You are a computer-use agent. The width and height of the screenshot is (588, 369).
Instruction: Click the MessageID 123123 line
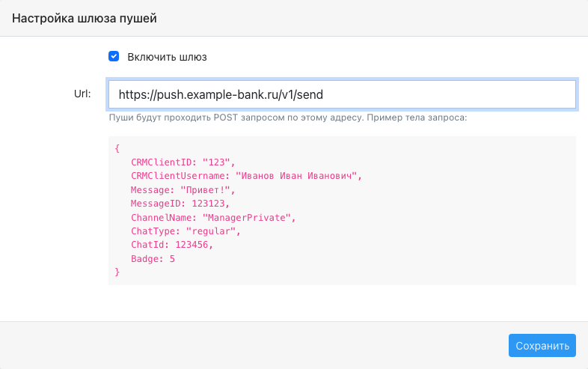click(x=180, y=204)
